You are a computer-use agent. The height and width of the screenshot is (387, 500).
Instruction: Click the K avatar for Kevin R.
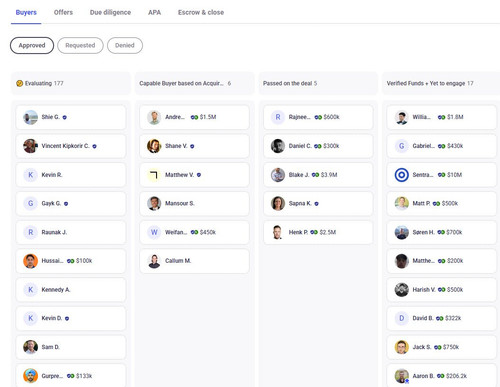tap(30, 175)
